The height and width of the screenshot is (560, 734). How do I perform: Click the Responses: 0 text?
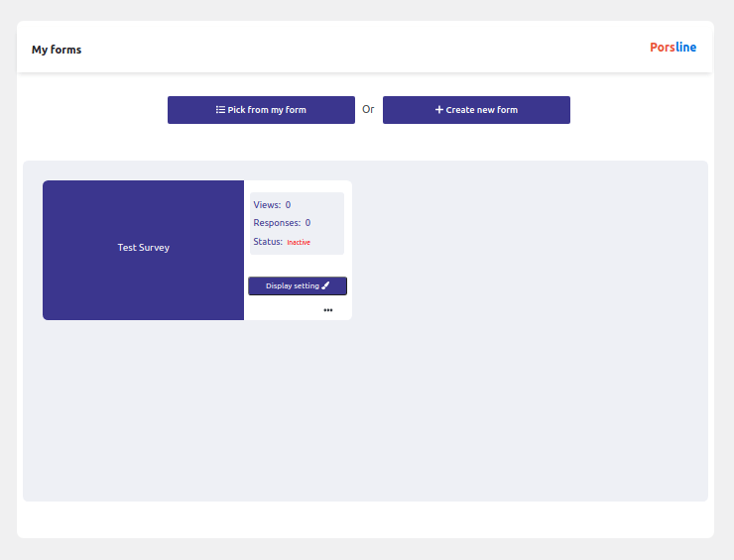coord(282,223)
